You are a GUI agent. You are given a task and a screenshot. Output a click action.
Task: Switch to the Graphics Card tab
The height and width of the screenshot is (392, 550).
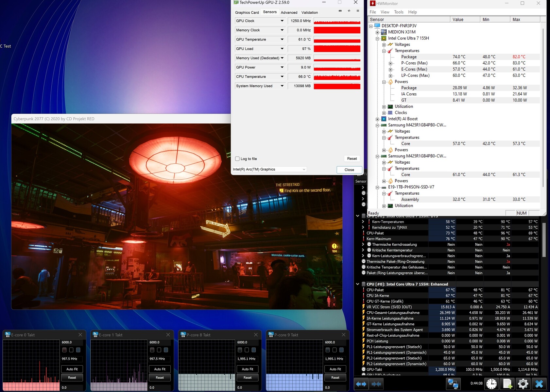pyautogui.click(x=247, y=12)
